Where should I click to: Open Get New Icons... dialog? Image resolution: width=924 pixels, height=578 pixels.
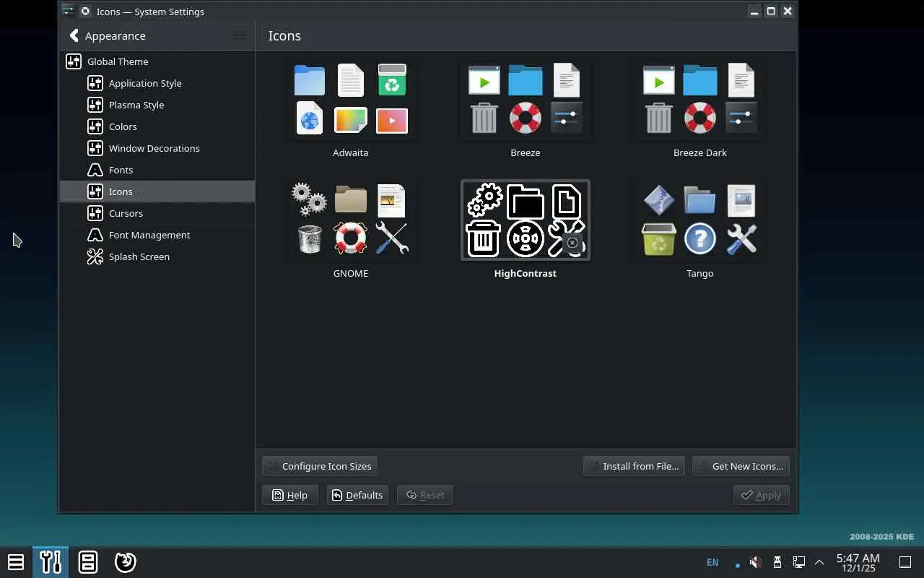coord(741,466)
